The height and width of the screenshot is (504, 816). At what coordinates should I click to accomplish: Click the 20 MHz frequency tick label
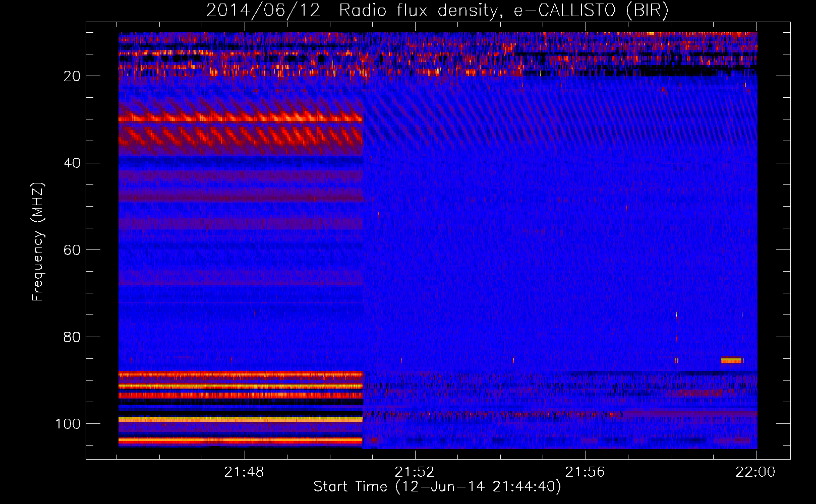[x=72, y=76]
